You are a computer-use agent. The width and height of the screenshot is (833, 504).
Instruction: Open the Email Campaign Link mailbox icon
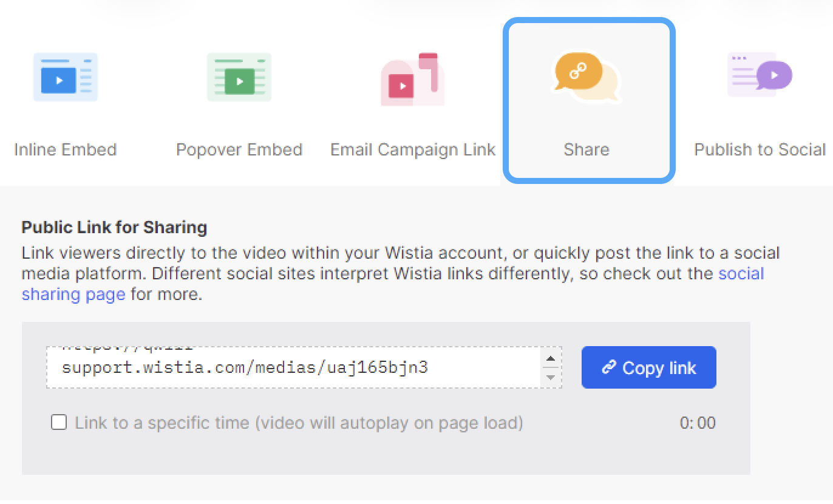(413, 80)
